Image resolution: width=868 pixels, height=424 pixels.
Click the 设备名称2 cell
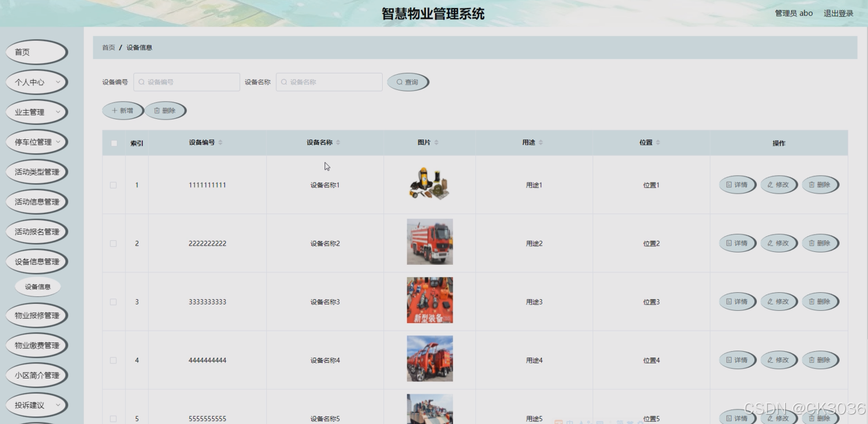pyautogui.click(x=325, y=243)
